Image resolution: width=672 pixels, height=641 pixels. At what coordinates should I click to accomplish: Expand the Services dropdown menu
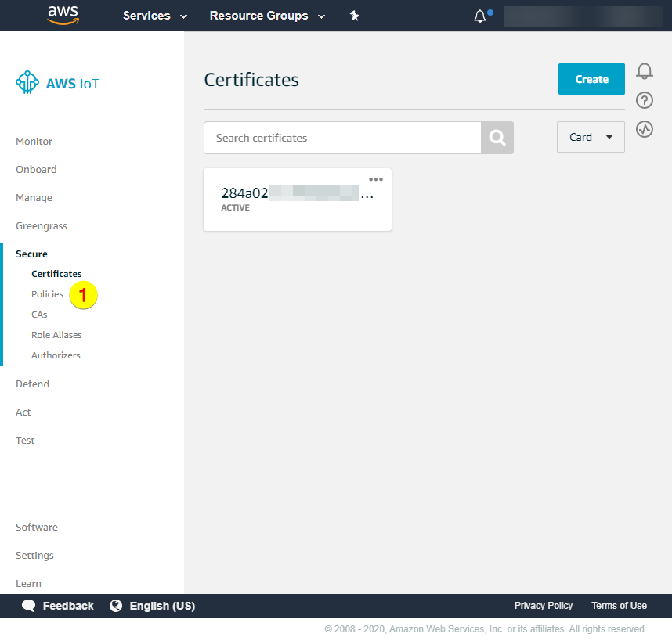[155, 16]
